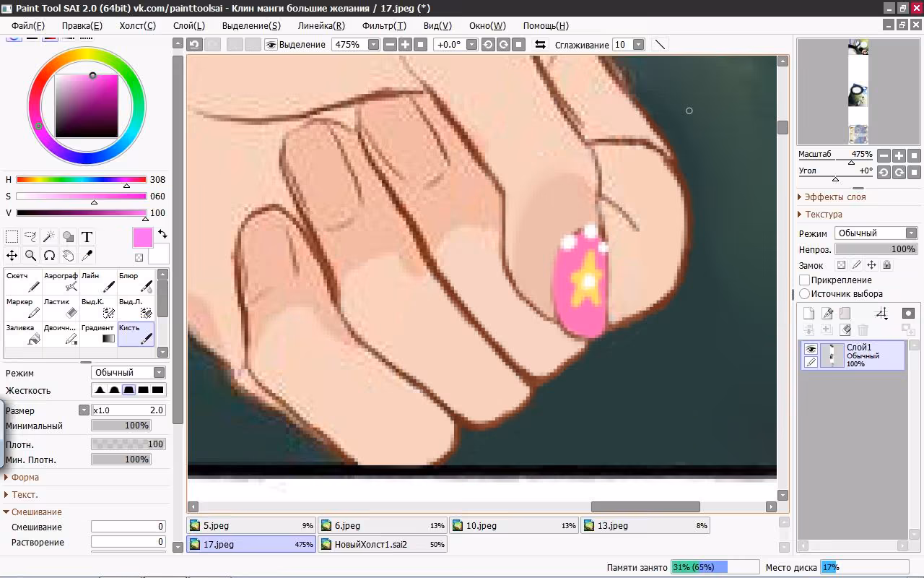Select the eyedropper color picker tool

(87, 255)
